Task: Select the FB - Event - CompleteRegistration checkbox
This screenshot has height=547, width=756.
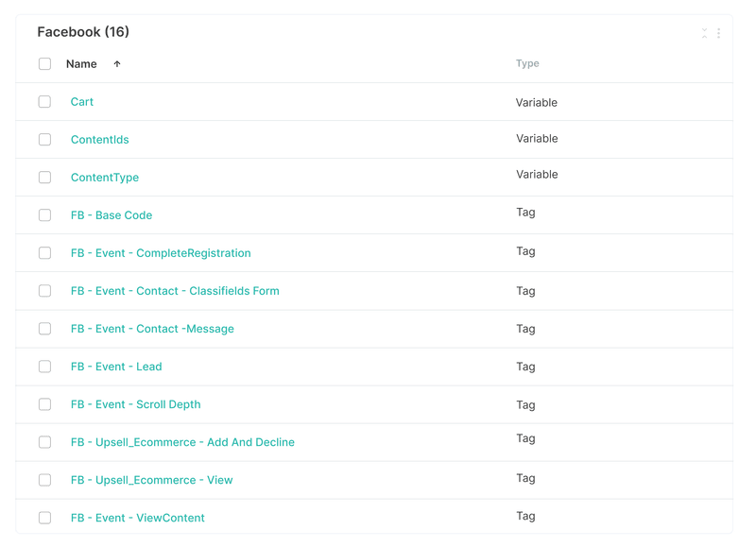Action: 44,253
